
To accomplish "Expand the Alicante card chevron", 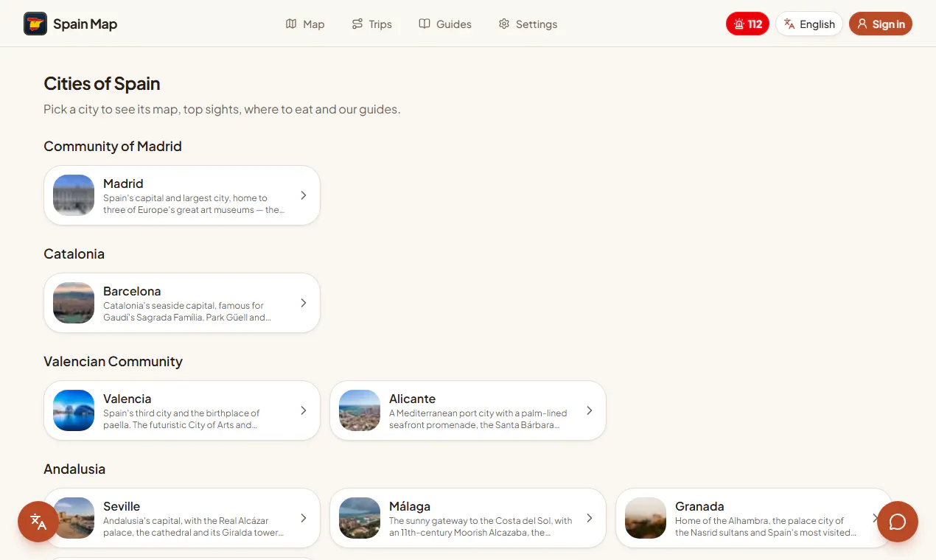I will [x=590, y=410].
